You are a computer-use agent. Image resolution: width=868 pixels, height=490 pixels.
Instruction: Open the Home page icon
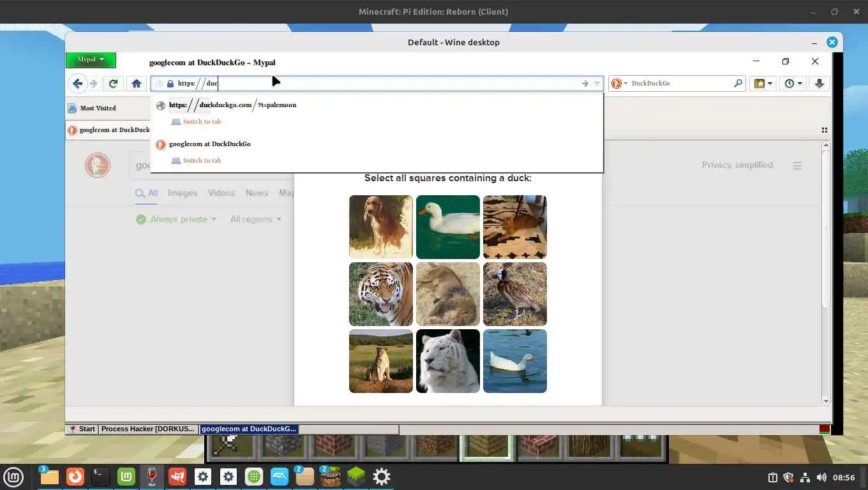pos(136,84)
